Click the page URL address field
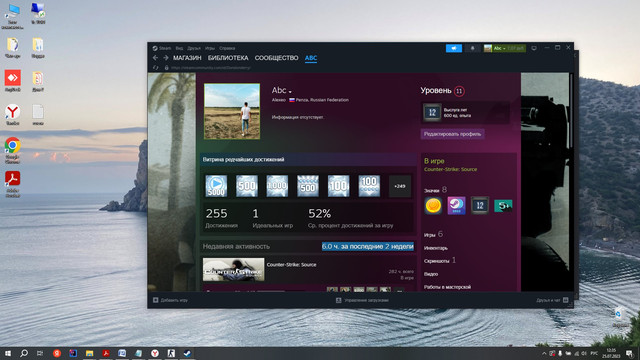The height and width of the screenshot is (360, 640). tap(211, 68)
